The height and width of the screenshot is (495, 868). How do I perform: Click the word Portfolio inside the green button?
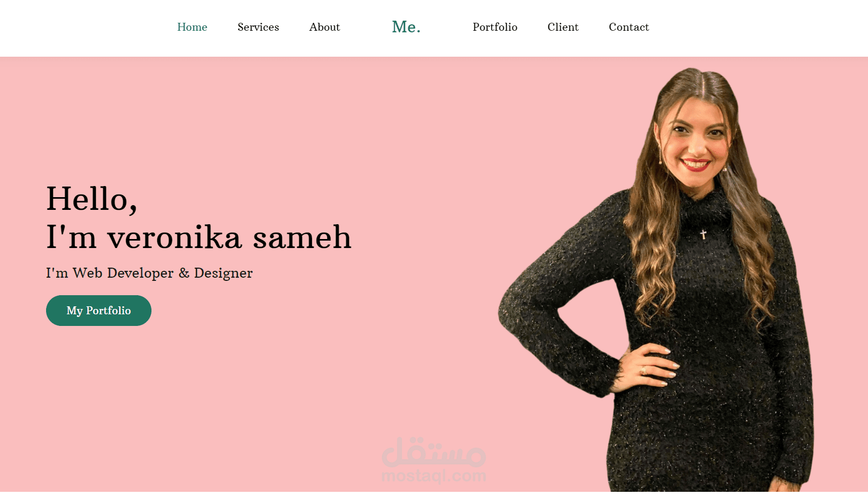point(108,311)
